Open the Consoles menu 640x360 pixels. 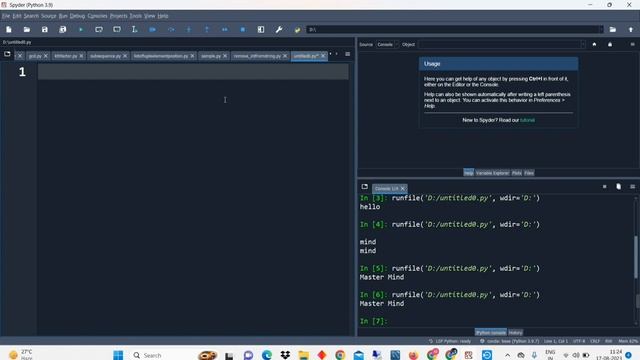coord(98,16)
